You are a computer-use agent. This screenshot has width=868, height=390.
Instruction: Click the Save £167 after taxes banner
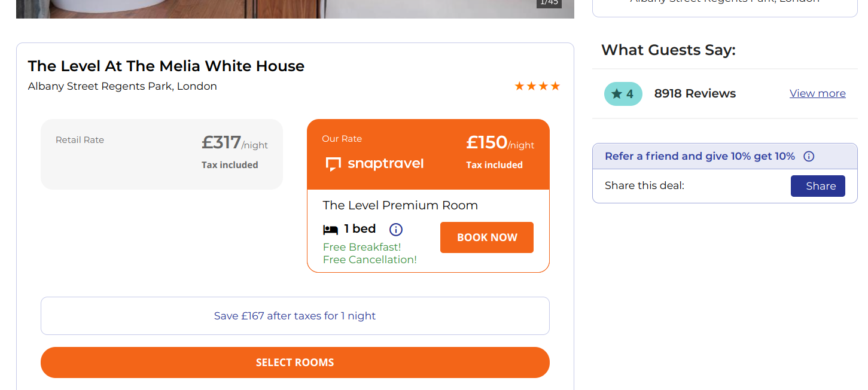coord(295,316)
